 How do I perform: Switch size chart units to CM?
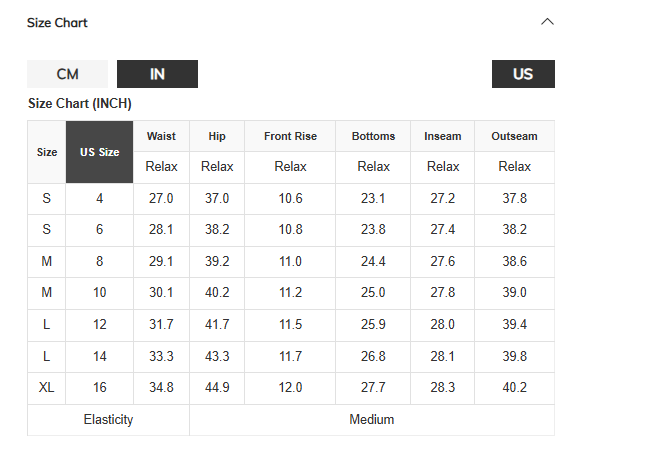point(67,74)
